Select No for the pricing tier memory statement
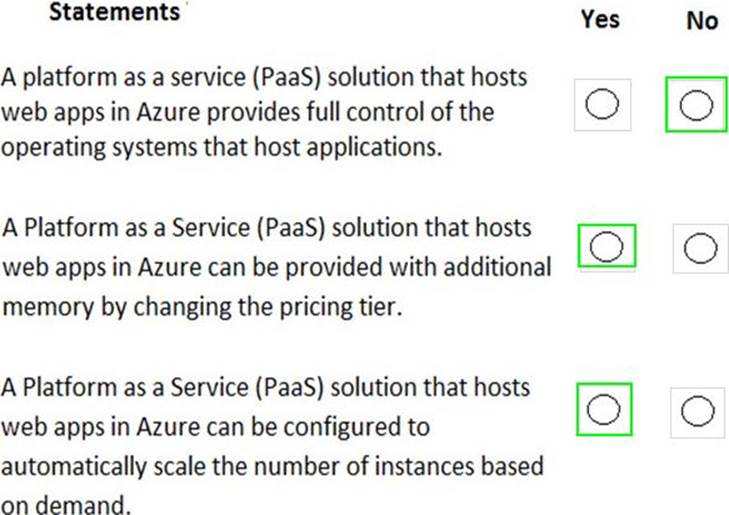This screenshot has width=729, height=515. point(700,247)
